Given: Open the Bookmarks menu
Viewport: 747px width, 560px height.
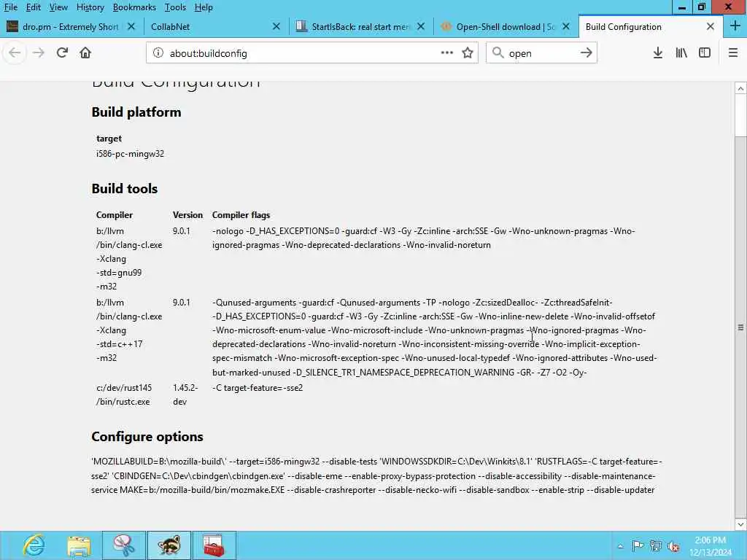Looking at the screenshot, I should 134,7.
